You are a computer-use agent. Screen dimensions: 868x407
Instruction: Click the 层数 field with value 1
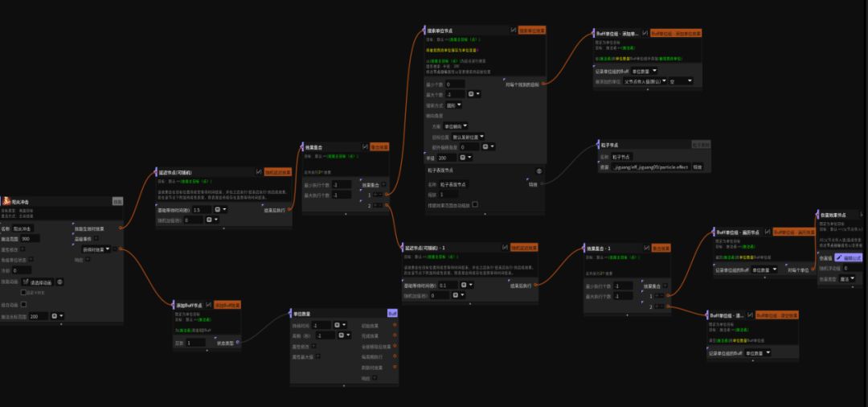point(195,343)
